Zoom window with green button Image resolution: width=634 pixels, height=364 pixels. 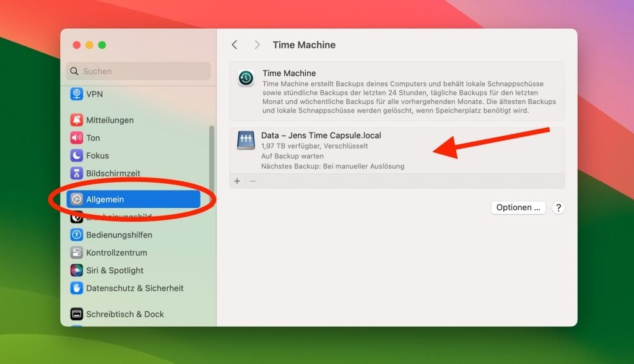[x=102, y=45]
